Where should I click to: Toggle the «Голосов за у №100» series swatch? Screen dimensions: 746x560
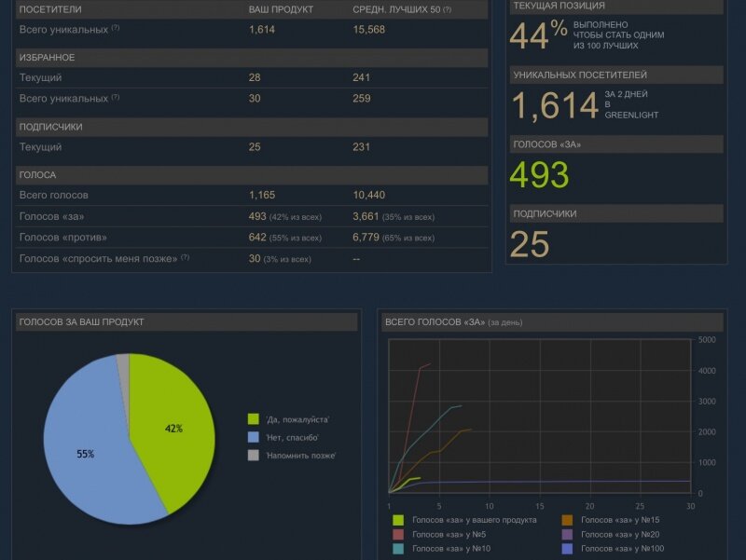[x=567, y=549]
